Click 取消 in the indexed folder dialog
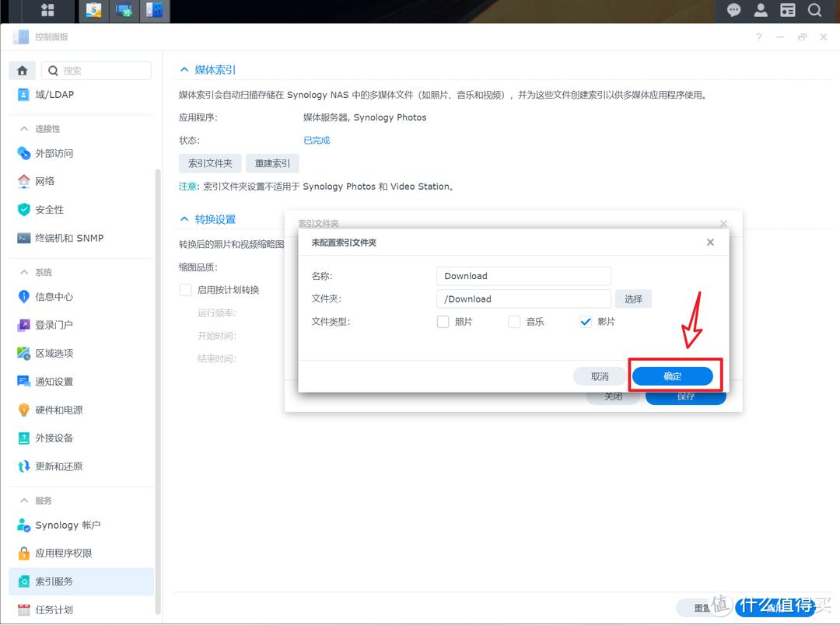Viewport: 840px width, 625px height. [600, 376]
